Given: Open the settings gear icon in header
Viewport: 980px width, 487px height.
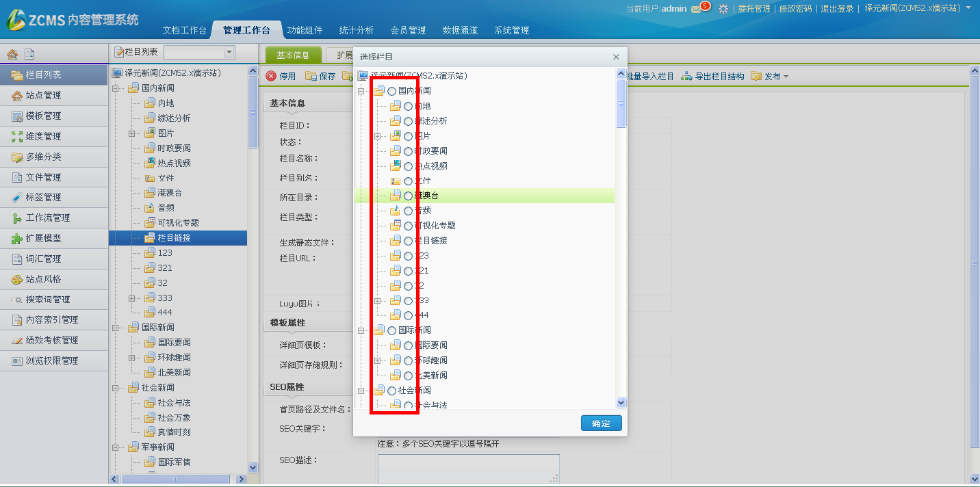Looking at the screenshot, I should coord(723,9).
